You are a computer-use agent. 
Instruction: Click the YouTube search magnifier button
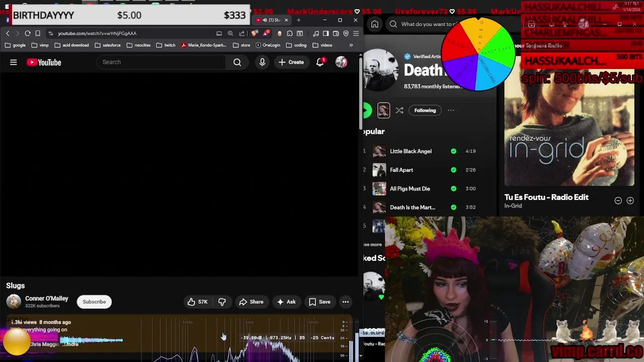(237, 62)
